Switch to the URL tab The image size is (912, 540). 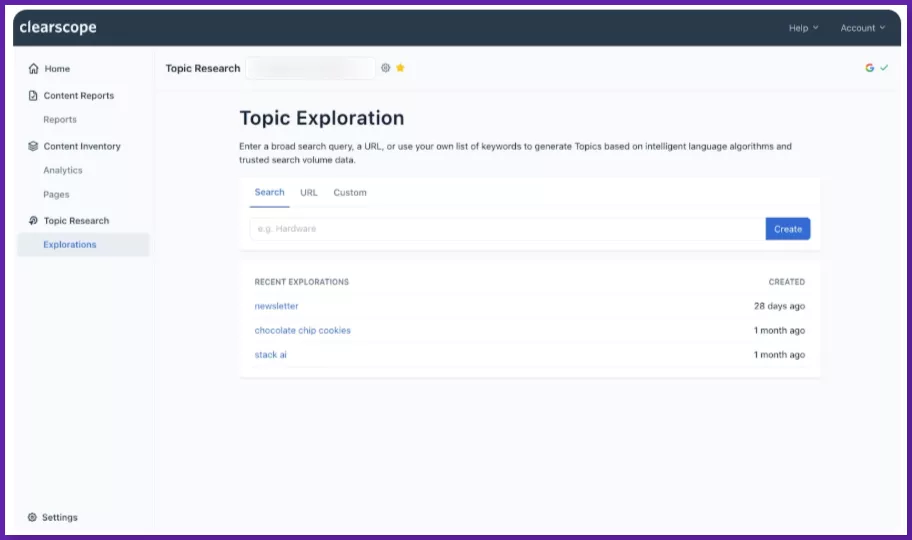[309, 192]
